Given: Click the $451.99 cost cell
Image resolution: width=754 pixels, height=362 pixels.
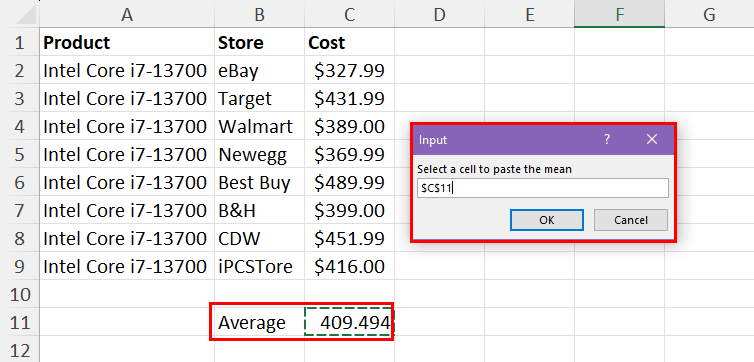Looking at the screenshot, I should point(349,238).
